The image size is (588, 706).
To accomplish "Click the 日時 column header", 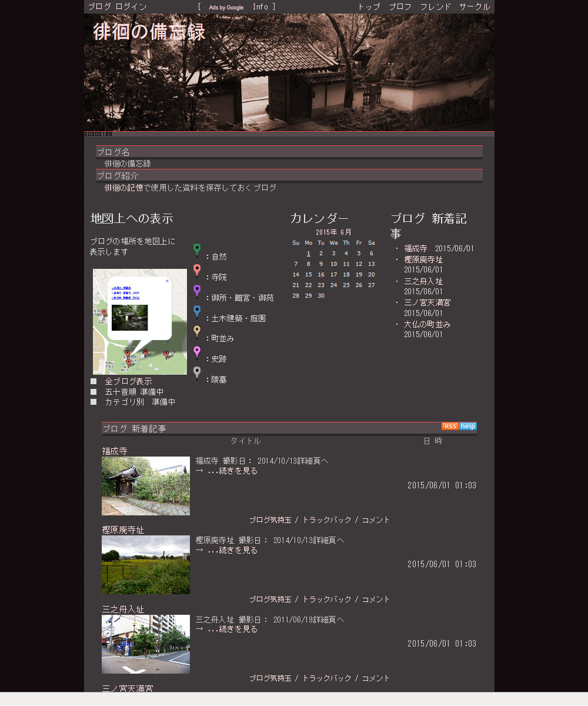I will 433,441.
